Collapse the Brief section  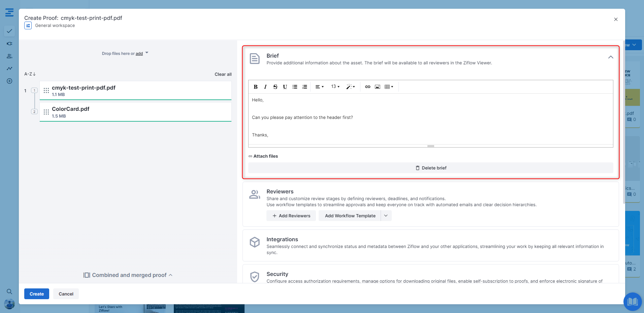coord(611,57)
